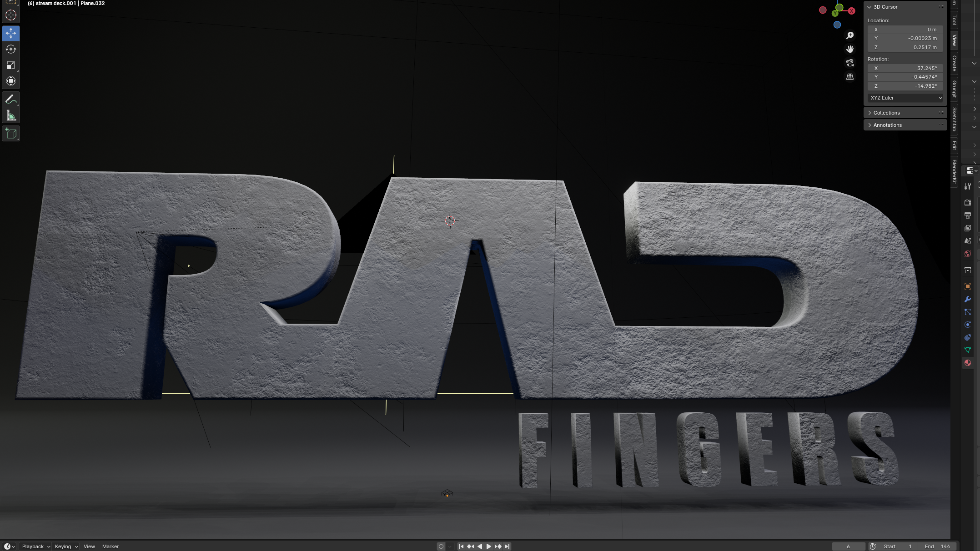Select the Scale tool
The width and height of the screenshot is (980, 551).
click(11, 65)
